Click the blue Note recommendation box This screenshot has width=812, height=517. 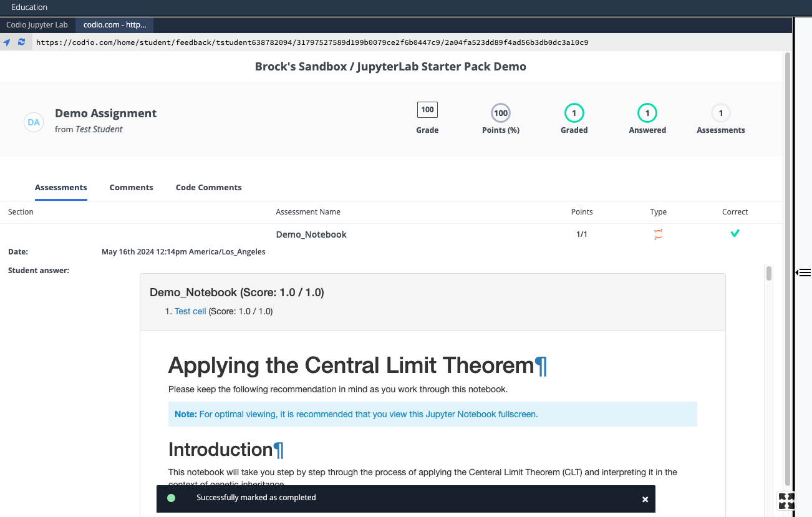(432, 414)
